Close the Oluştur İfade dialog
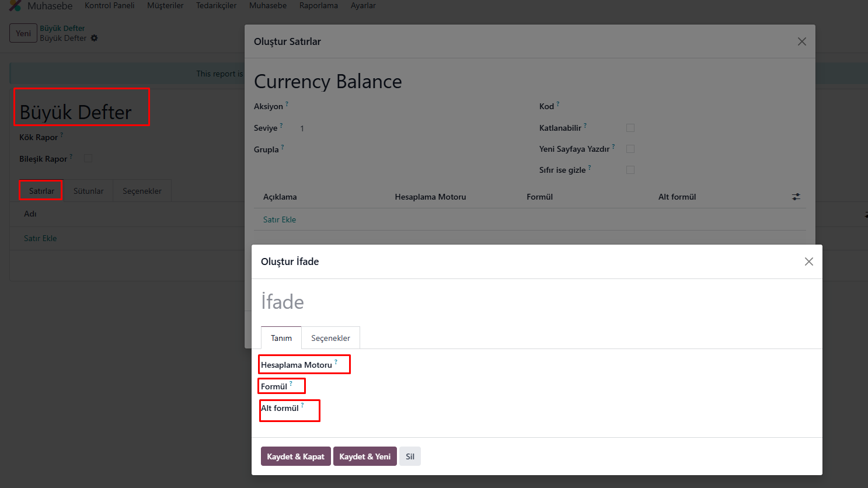The image size is (868, 488). pos(808,262)
